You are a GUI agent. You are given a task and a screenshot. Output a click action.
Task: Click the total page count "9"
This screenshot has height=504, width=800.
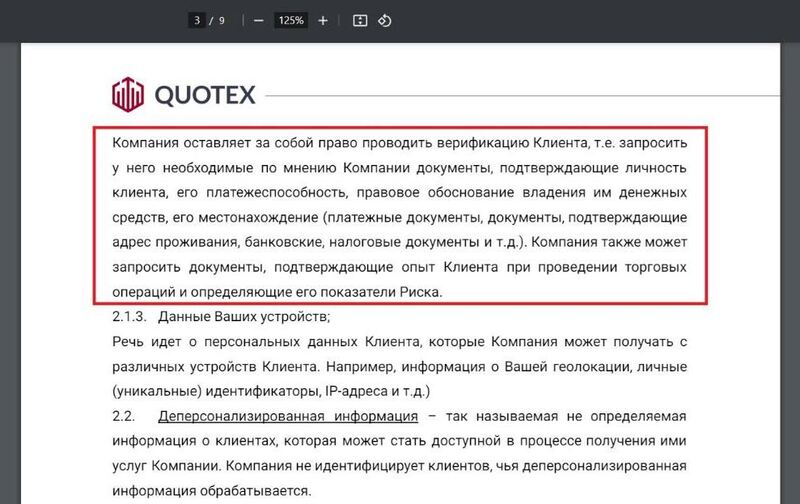[x=221, y=20]
